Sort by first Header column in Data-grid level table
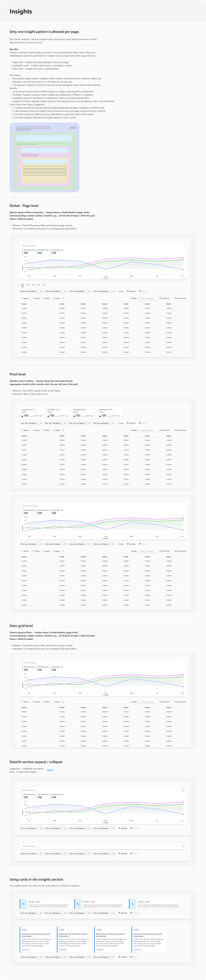This screenshot has width=206, height=980. [x=25, y=708]
